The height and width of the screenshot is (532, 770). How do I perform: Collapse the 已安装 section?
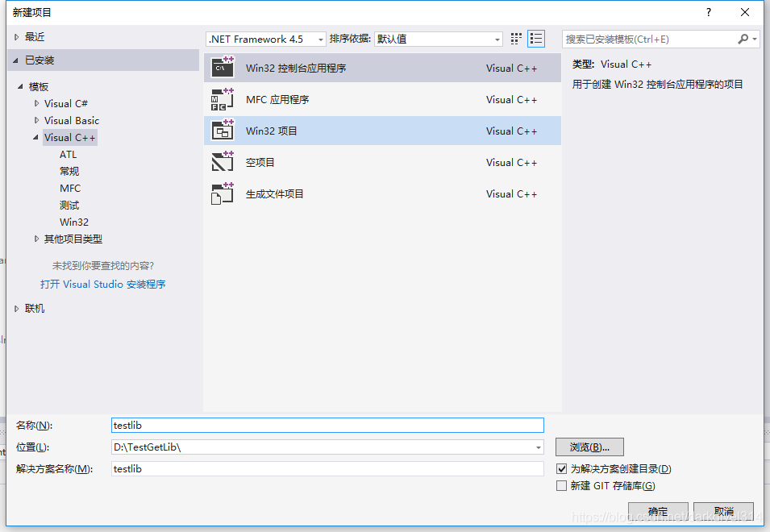pos(16,60)
